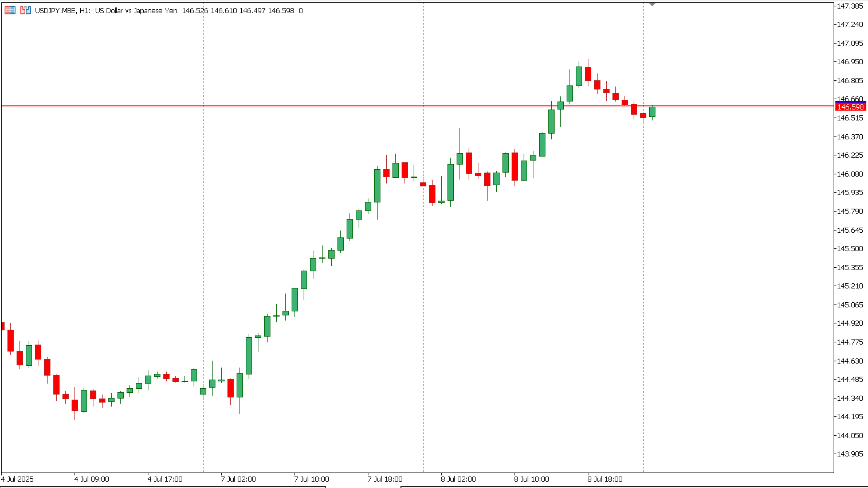Click the '4 Jul 2025' time axis label
This screenshot has width=868, height=488.
coord(17,479)
